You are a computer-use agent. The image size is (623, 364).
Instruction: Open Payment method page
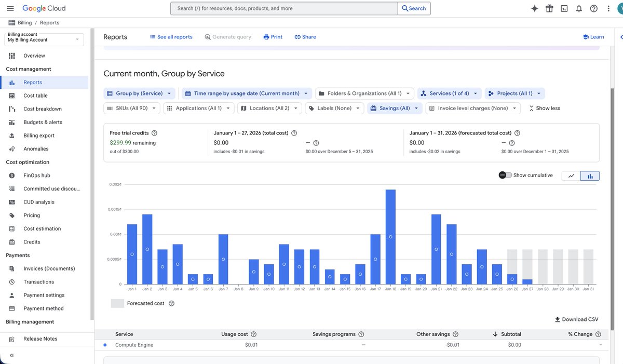[45, 308]
